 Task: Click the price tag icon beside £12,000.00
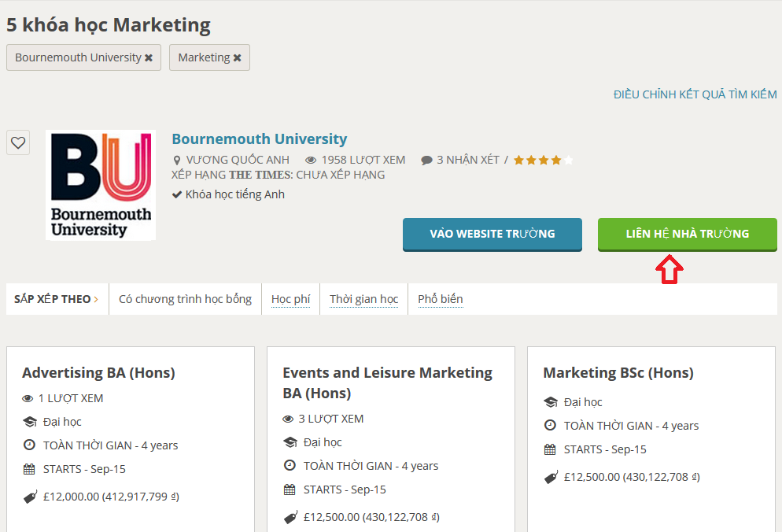click(30, 497)
